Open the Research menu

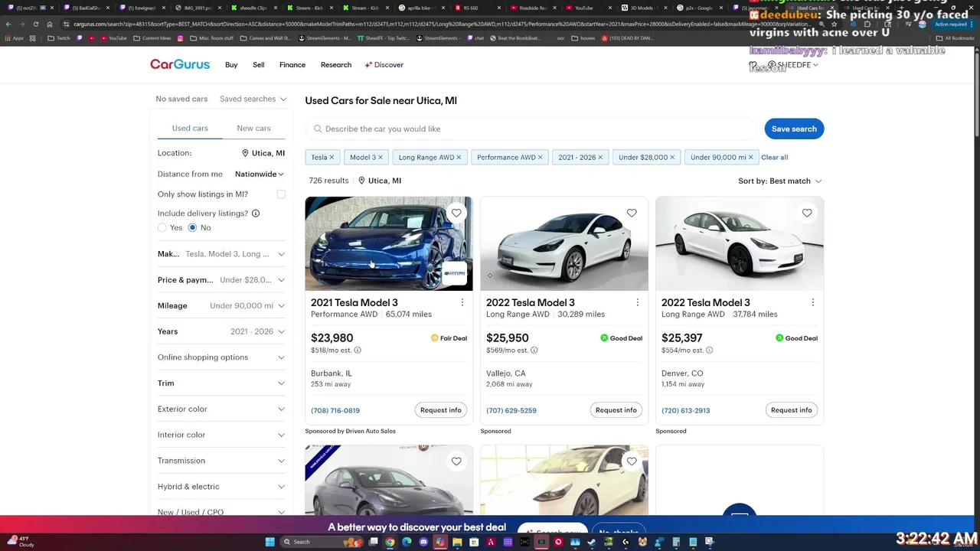point(336,65)
